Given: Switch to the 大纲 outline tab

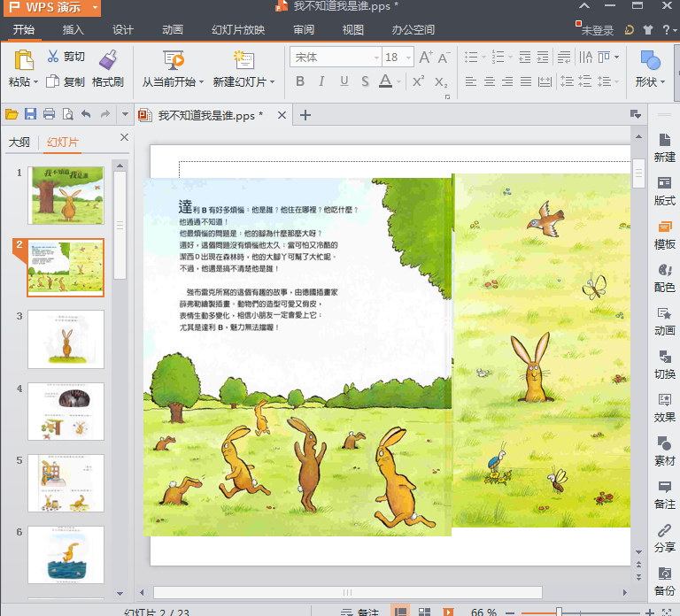Looking at the screenshot, I should click(19, 142).
